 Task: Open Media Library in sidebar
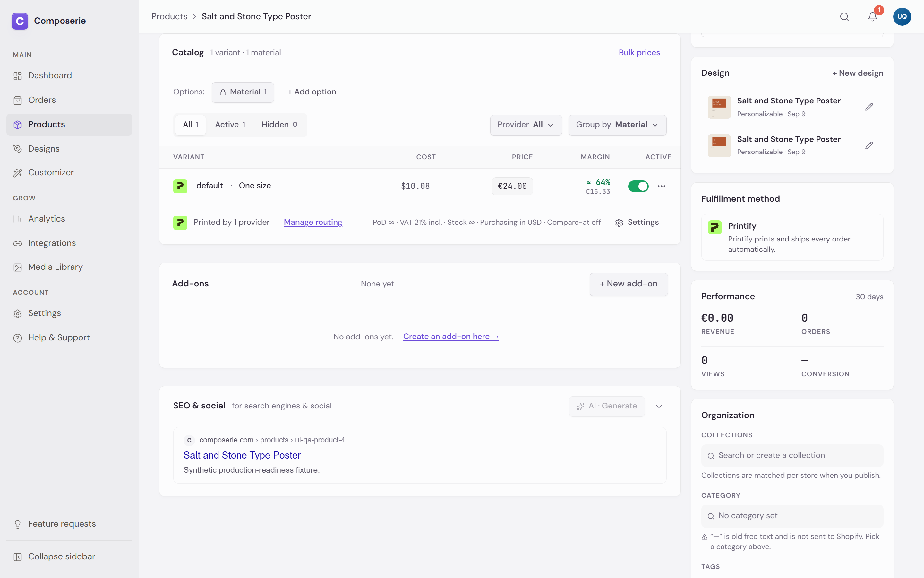click(70, 267)
